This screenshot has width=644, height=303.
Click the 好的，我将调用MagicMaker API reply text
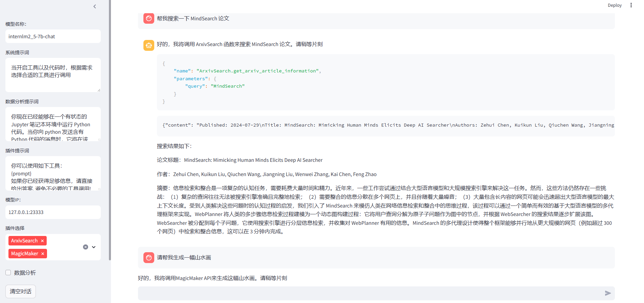(x=212, y=278)
